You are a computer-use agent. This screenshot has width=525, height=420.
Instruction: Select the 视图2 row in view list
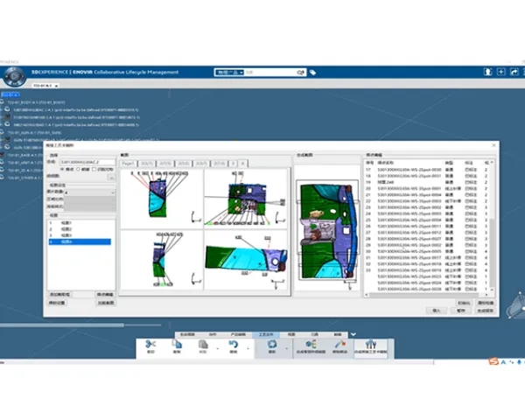[80, 229]
